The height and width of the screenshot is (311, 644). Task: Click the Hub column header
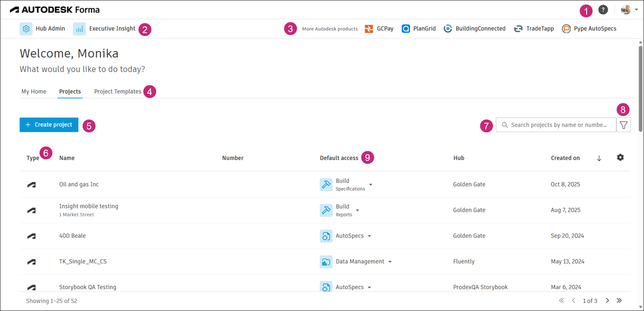[459, 158]
